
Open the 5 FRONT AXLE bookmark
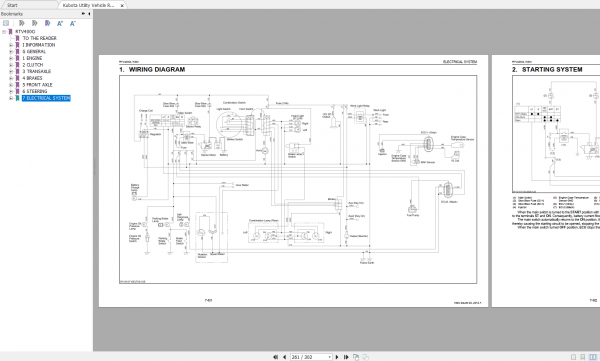coord(37,85)
